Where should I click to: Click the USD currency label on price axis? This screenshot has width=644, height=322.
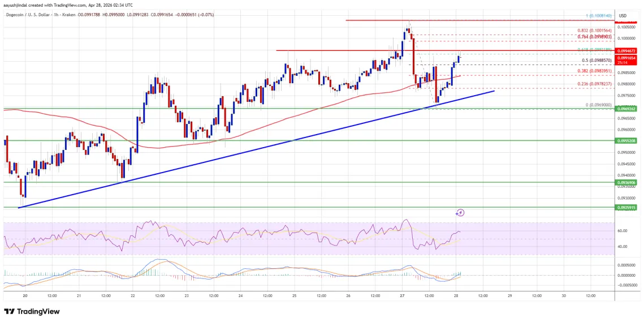[x=623, y=15]
